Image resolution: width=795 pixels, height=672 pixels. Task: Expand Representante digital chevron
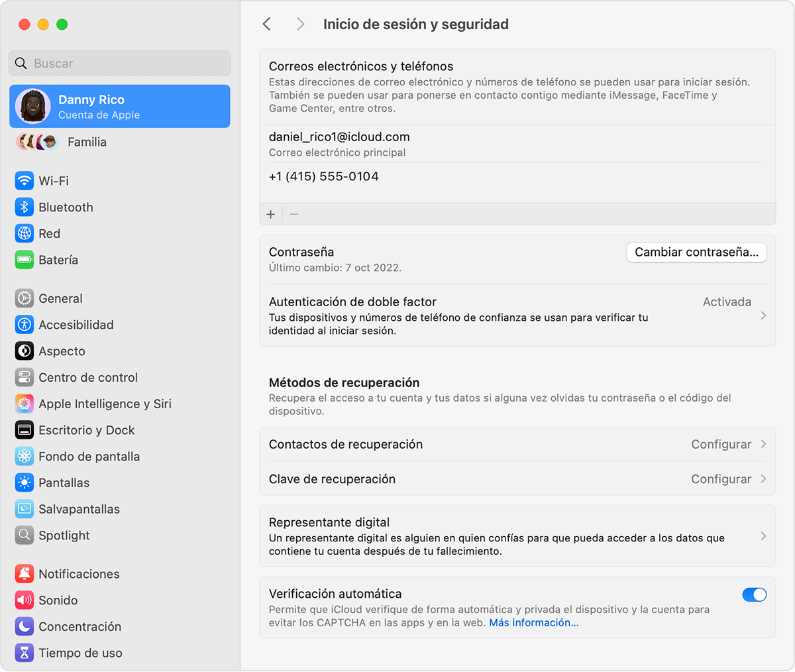click(763, 536)
